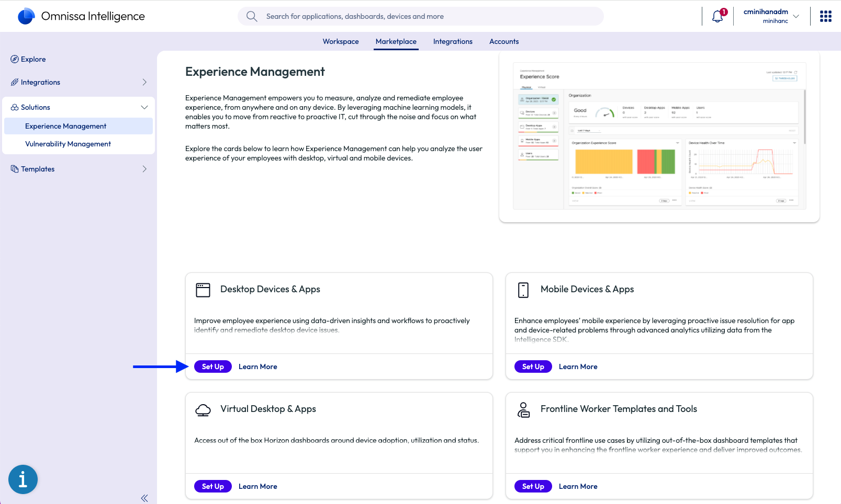Click the blue info help icon
The width and height of the screenshot is (841, 504).
click(x=23, y=479)
